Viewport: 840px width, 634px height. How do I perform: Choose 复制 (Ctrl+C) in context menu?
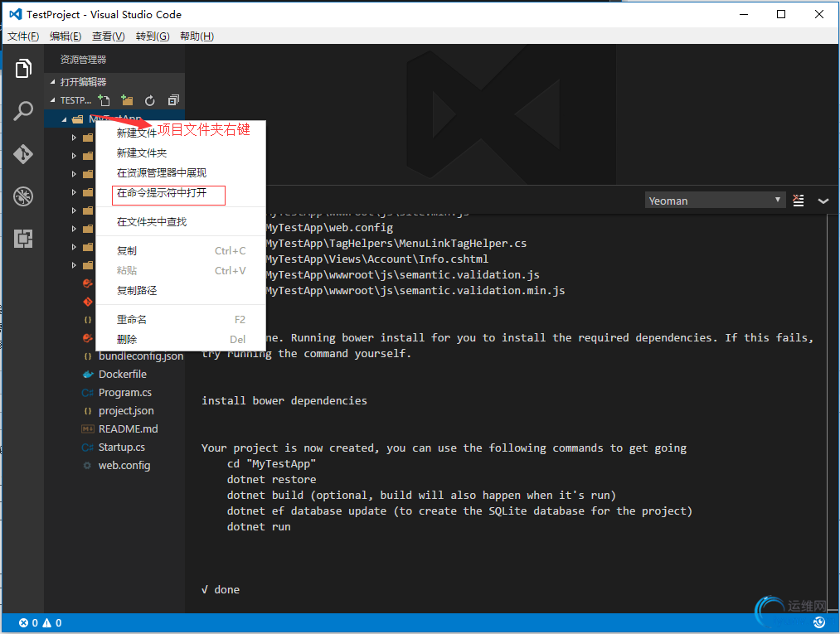point(181,250)
